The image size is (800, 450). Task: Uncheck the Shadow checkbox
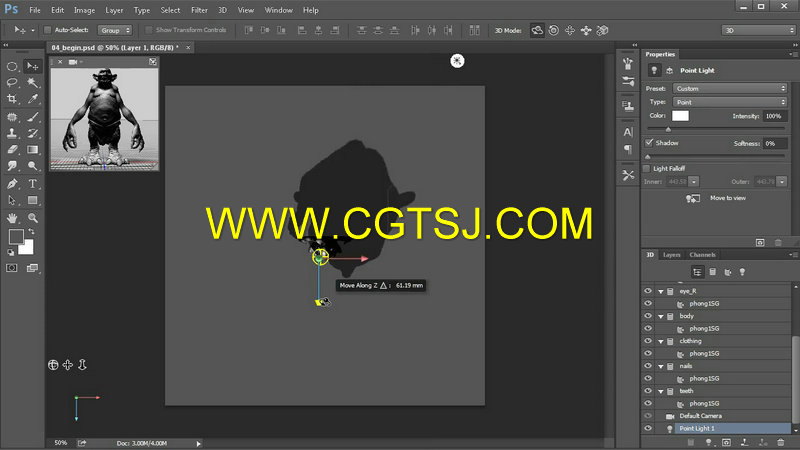[x=649, y=142]
